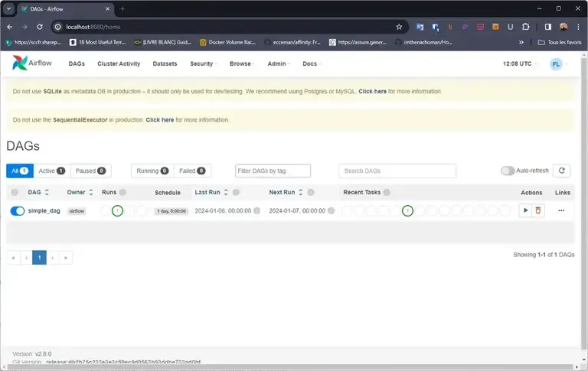Select the Active DAGs filter tab
Screen dimensions: 588x371
click(x=52, y=171)
